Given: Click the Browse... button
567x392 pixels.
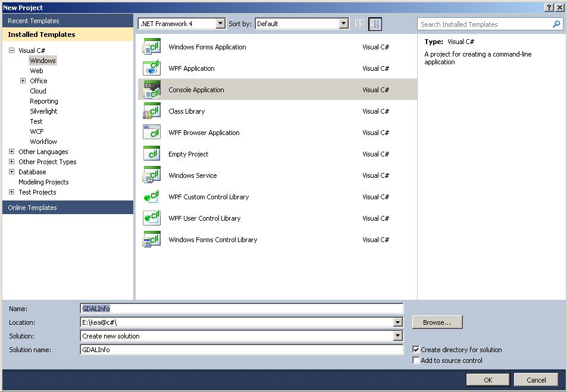Looking at the screenshot, I should (x=437, y=322).
